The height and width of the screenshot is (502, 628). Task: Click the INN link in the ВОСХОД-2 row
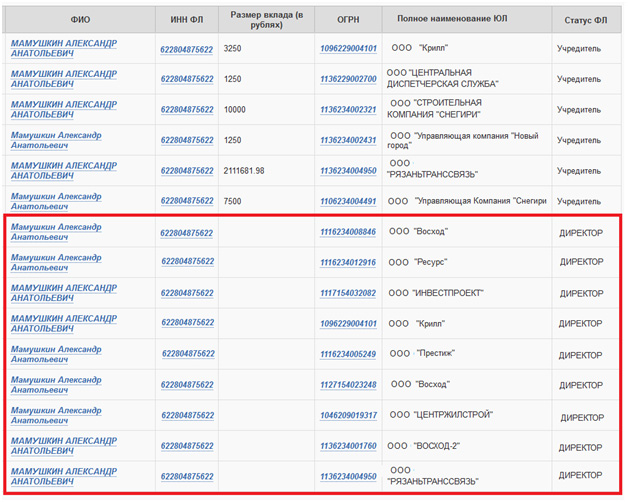pos(186,446)
